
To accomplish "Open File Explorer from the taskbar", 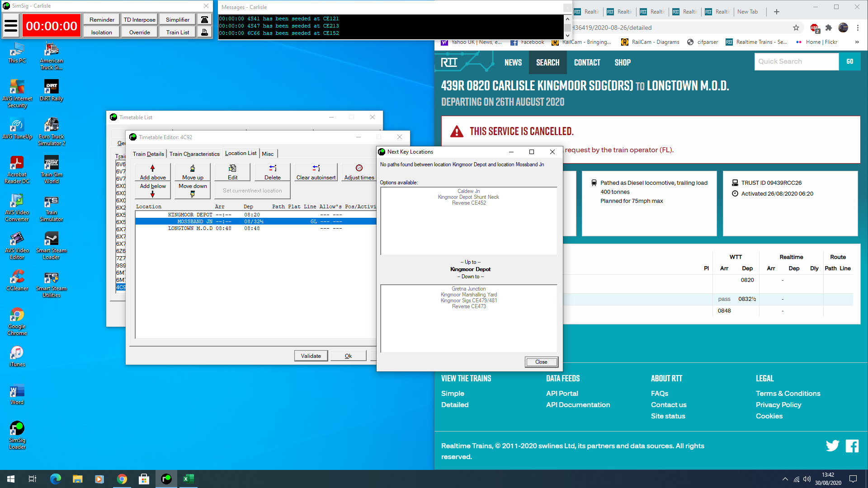I will [77, 479].
